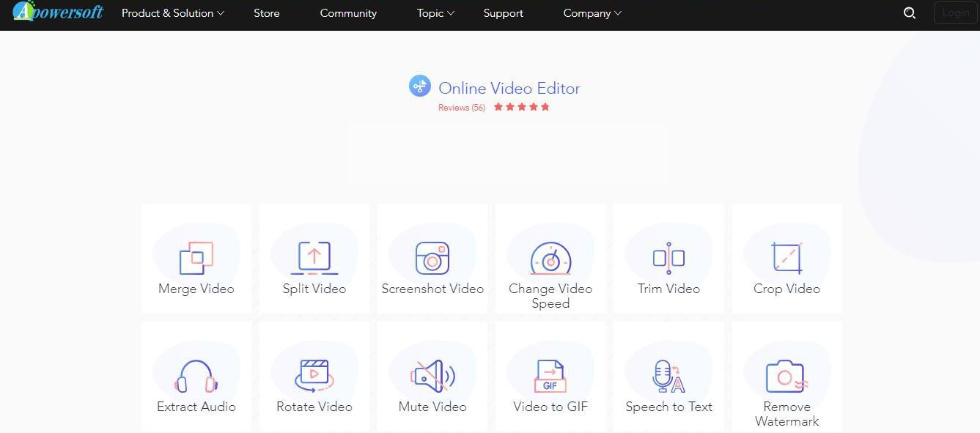980x433 pixels.
Task: Select the Trim Video tool
Action: coord(668,258)
